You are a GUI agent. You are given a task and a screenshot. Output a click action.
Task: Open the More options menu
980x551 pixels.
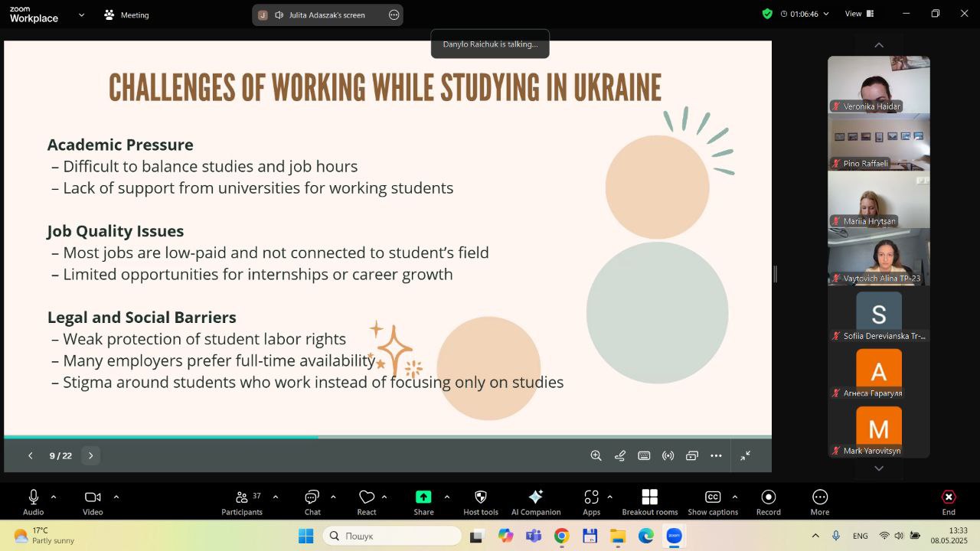tap(820, 502)
